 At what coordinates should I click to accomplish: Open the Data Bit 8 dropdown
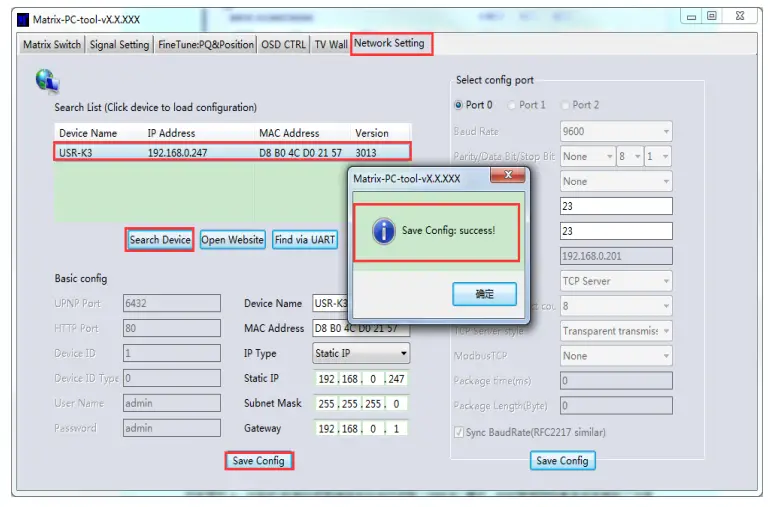[630, 157]
